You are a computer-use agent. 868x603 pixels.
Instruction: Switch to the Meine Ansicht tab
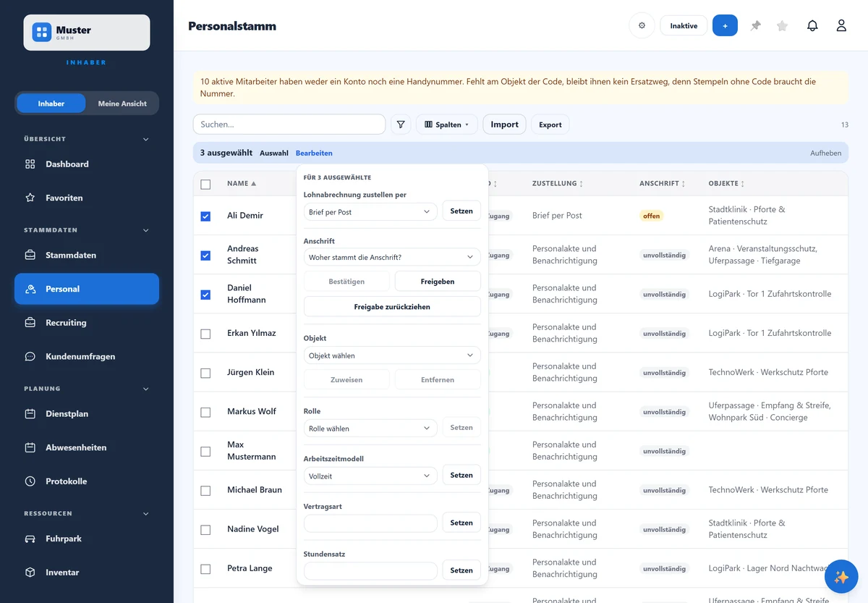point(122,104)
